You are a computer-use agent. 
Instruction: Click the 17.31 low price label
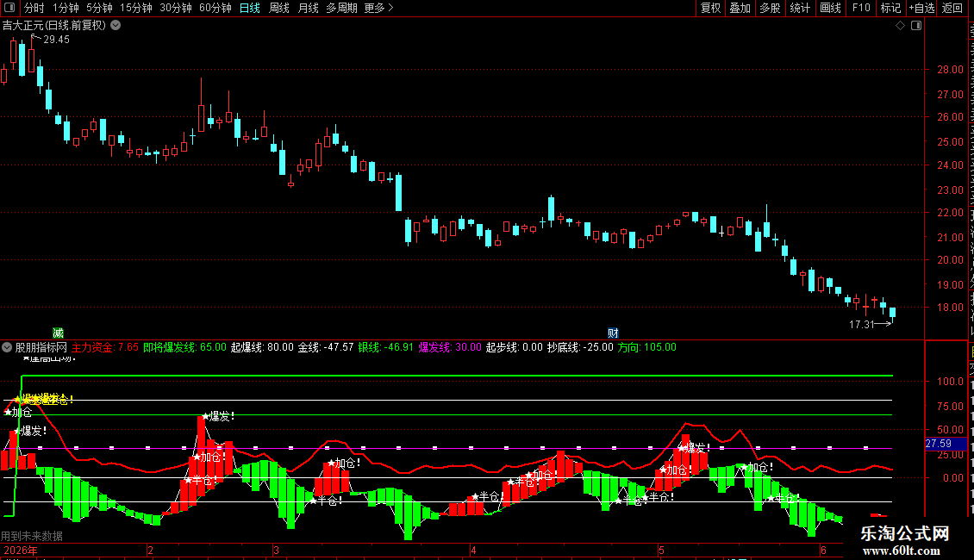(x=862, y=324)
